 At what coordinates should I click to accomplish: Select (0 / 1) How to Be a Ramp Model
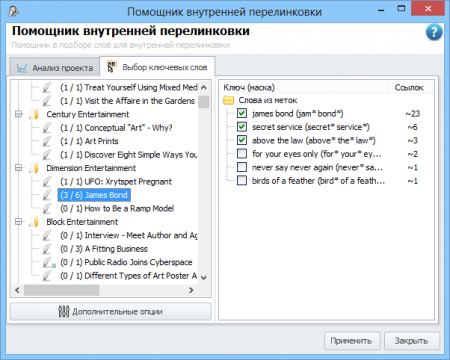[117, 209]
